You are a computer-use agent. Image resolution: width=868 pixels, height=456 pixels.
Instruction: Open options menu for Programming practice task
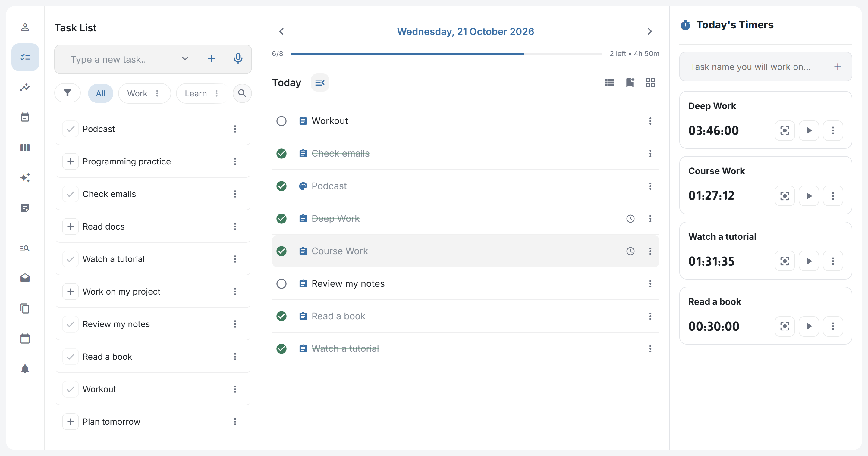tap(235, 161)
